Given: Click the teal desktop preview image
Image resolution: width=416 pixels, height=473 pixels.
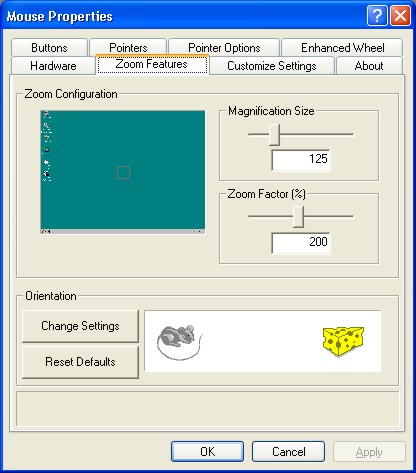Looking at the screenshot, I should tap(123, 172).
